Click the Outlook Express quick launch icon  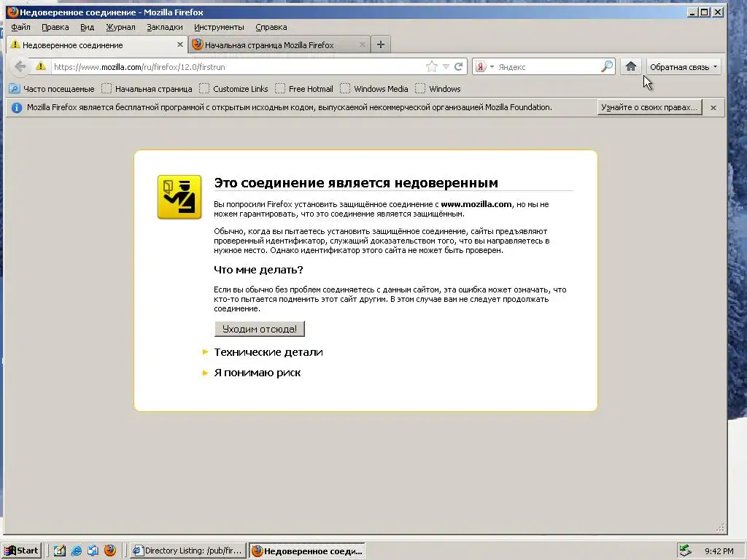(x=93, y=551)
